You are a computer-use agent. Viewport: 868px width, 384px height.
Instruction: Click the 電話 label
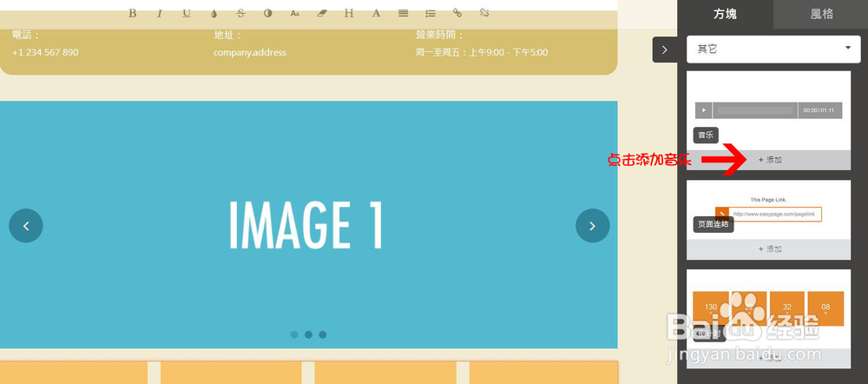pos(26,35)
